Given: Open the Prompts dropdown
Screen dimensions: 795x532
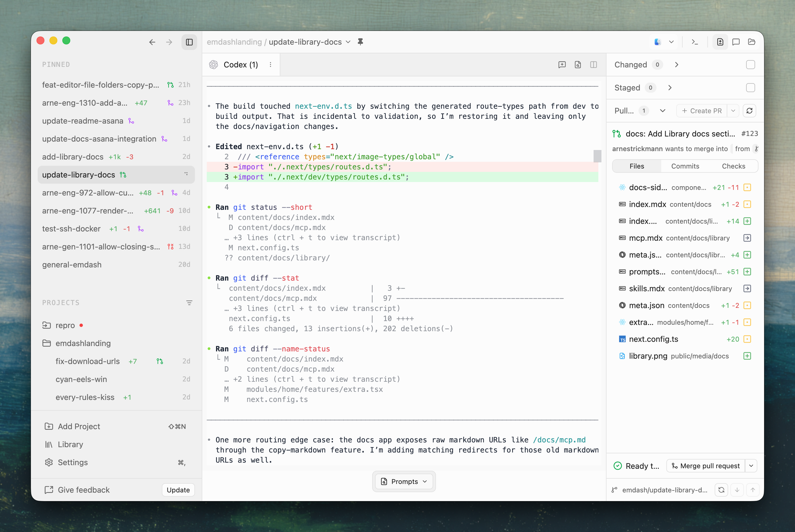Looking at the screenshot, I should click(x=404, y=481).
